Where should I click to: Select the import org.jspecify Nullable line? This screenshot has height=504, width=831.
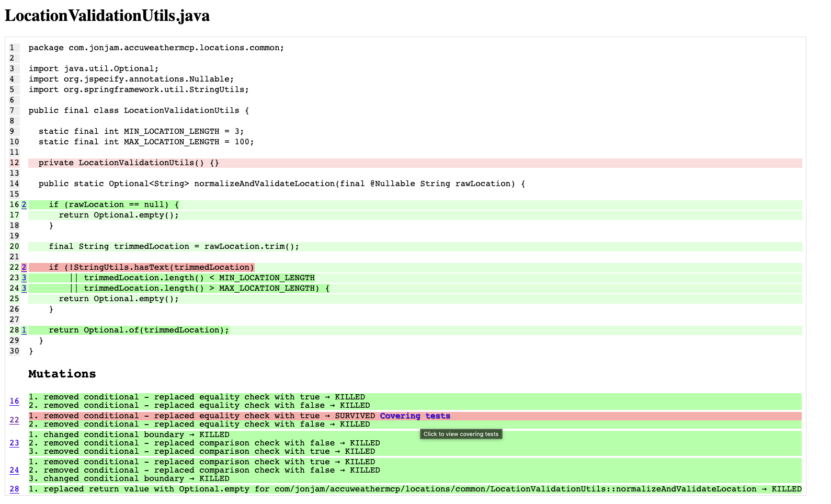(x=131, y=79)
